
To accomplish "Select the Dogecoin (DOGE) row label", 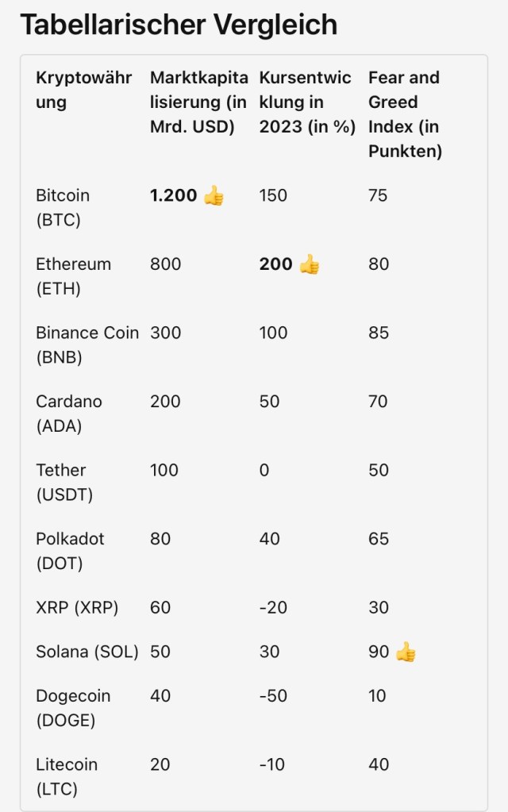I will click(73, 708).
